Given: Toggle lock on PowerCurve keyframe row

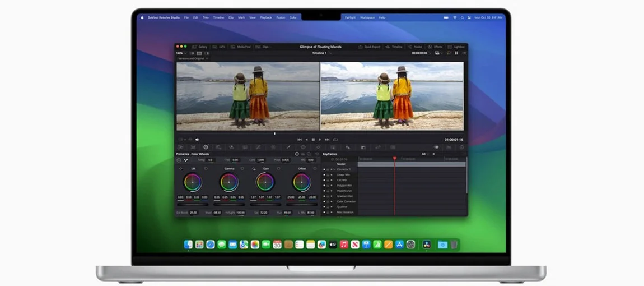Looking at the screenshot, I should (328, 191).
